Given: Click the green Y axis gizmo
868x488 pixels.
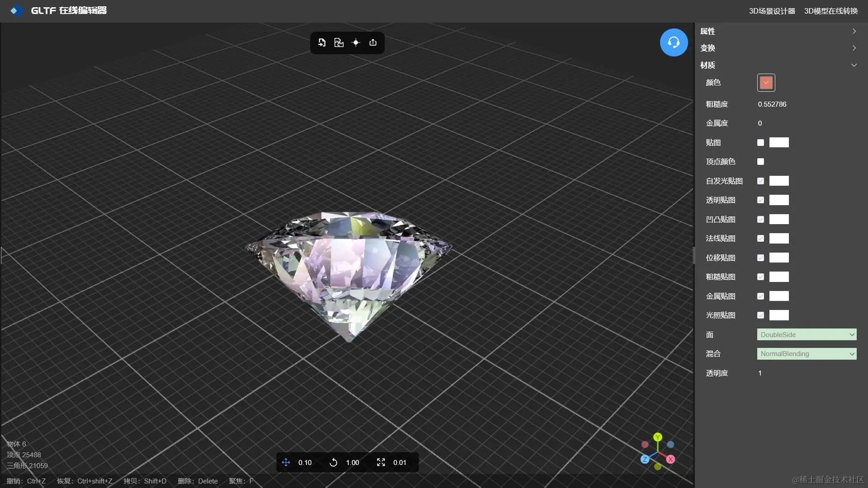Looking at the screenshot, I should (658, 437).
